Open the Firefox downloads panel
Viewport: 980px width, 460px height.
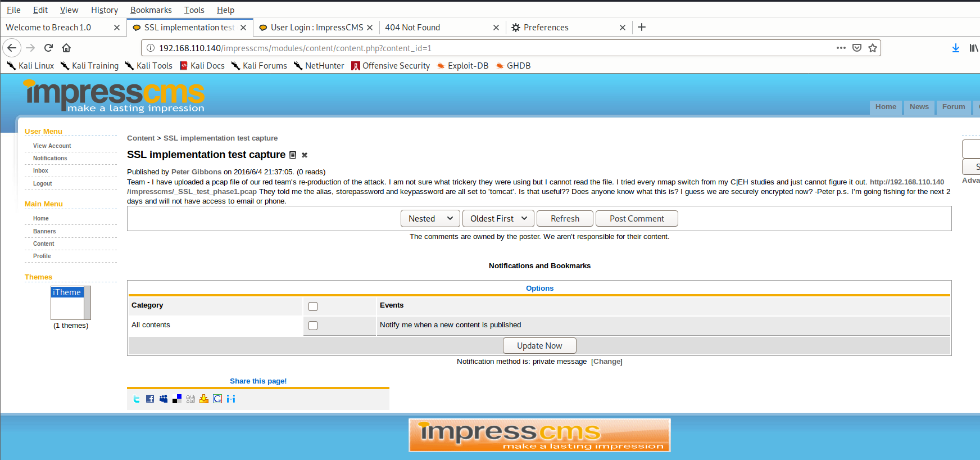tap(956, 48)
